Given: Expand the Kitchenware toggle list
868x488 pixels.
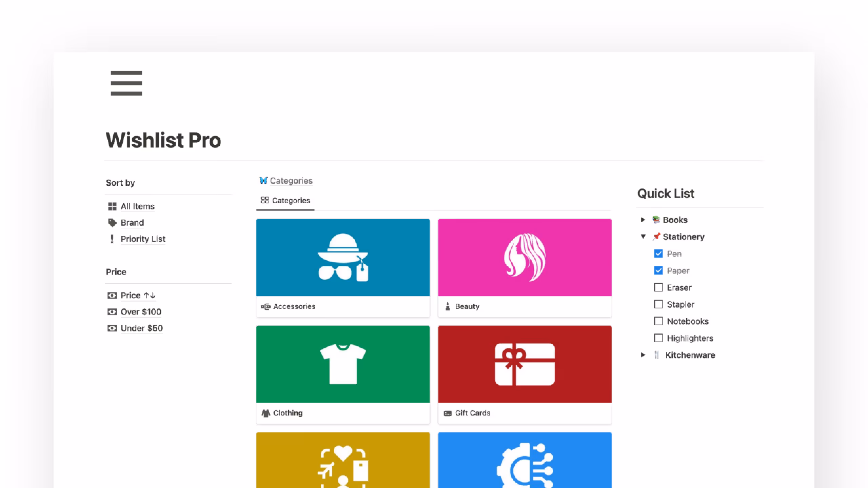Looking at the screenshot, I should (x=643, y=355).
